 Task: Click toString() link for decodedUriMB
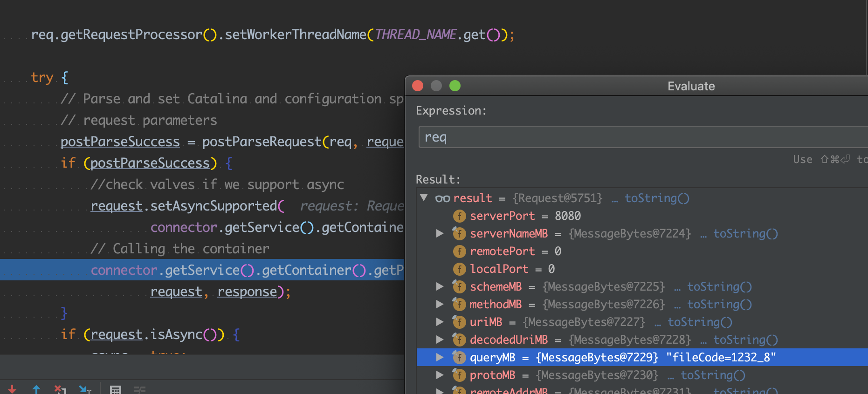pyautogui.click(x=745, y=340)
